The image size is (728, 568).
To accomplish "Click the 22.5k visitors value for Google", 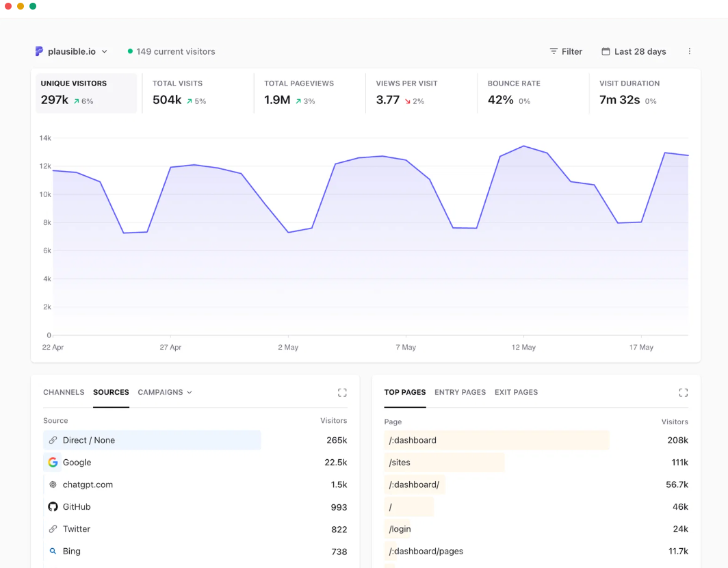I will (x=336, y=463).
